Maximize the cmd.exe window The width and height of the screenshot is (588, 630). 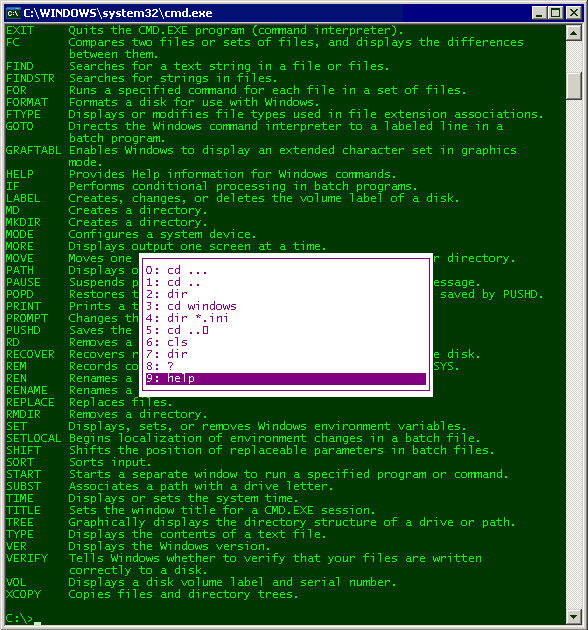555,13
